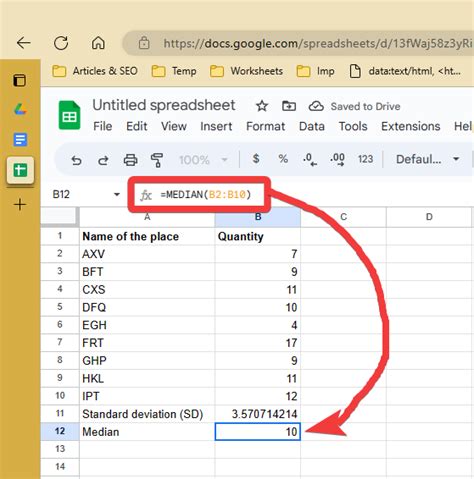Open the 100% zoom dropdown

203,160
